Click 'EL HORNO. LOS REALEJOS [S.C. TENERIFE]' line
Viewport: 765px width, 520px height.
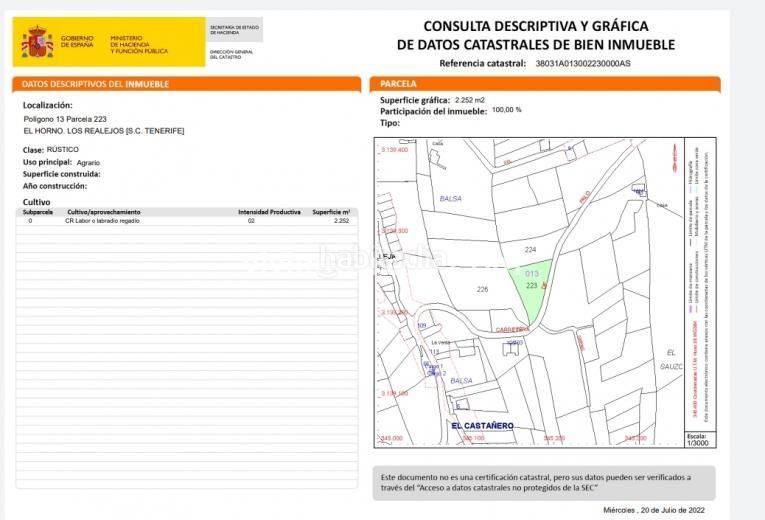click(104, 131)
